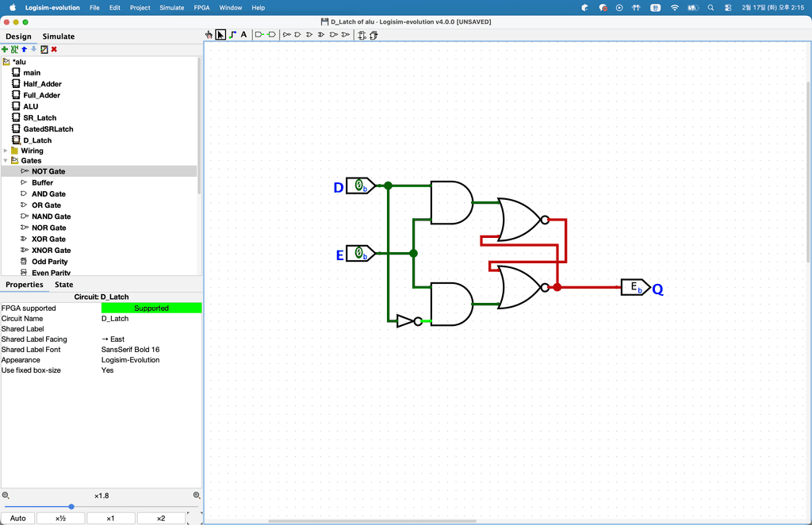The image size is (812, 525).
Task: Switch to the Simulate tab
Action: coord(59,36)
